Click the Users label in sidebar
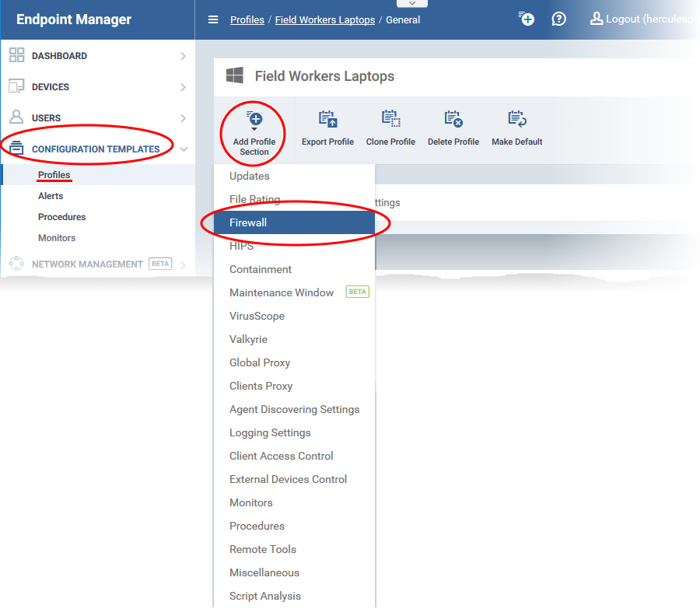 tap(46, 118)
